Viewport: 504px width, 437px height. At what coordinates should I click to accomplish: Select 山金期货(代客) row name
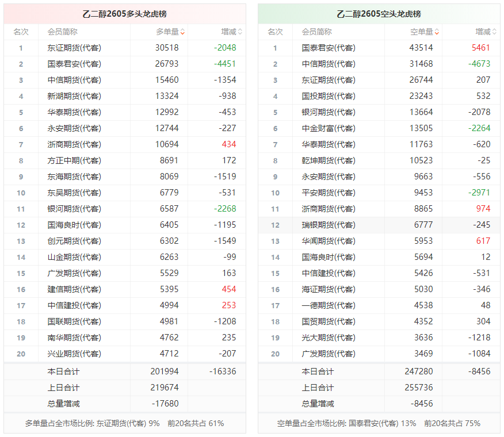point(74,256)
